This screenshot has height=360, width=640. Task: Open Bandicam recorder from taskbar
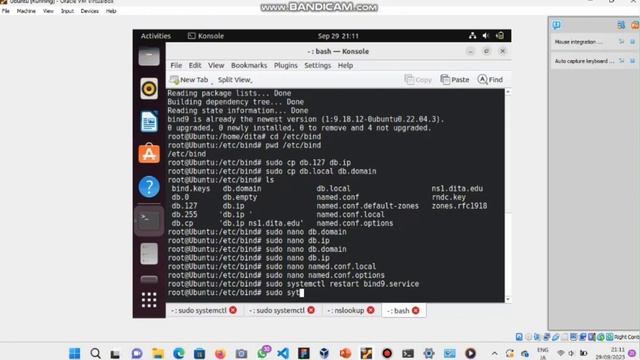coord(387,353)
